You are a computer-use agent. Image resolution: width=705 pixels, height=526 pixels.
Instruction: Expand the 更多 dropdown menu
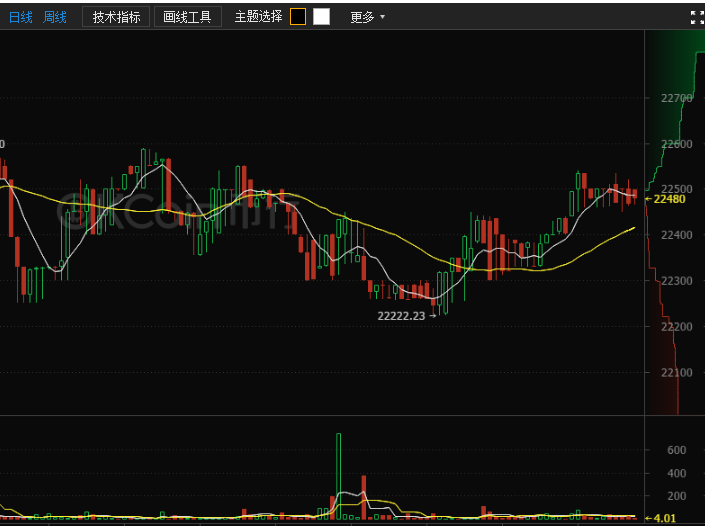pos(366,17)
